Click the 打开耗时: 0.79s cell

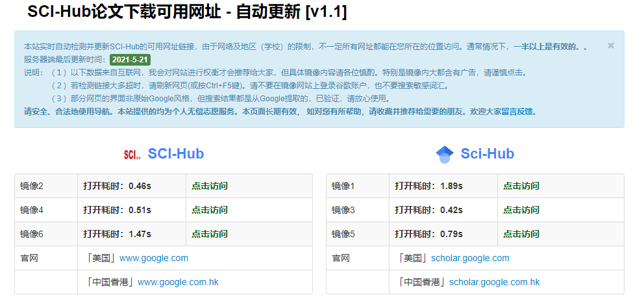coord(443,234)
